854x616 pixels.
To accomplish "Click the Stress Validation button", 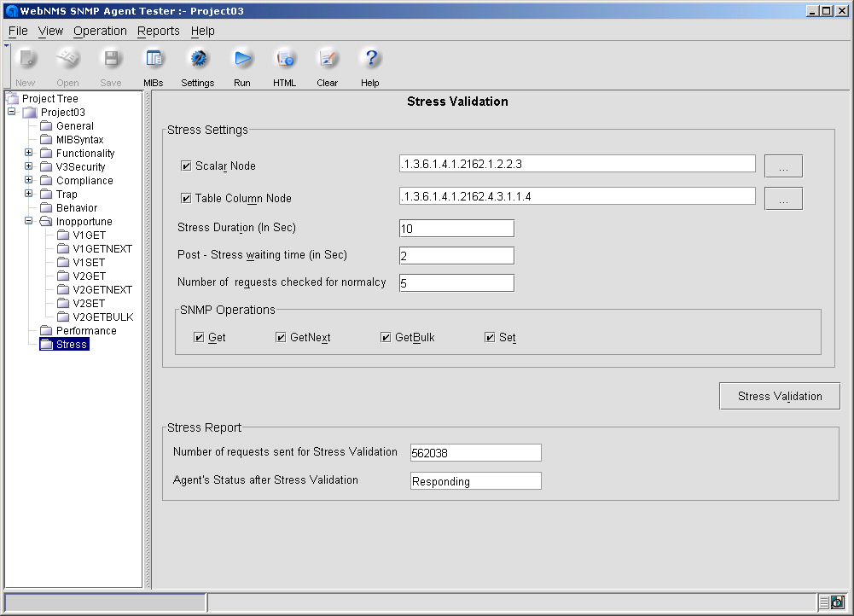I will tap(780, 396).
